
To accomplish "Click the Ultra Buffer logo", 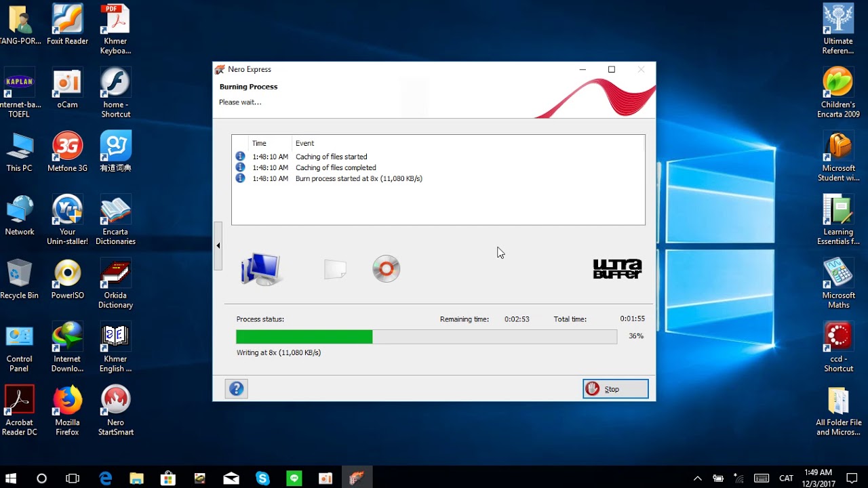I will [x=617, y=269].
